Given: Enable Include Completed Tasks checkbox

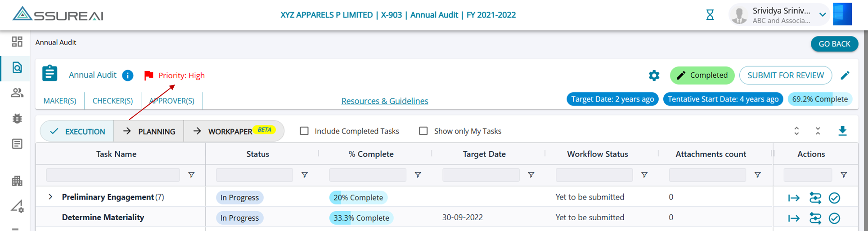Looking at the screenshot, I should 304,131.
